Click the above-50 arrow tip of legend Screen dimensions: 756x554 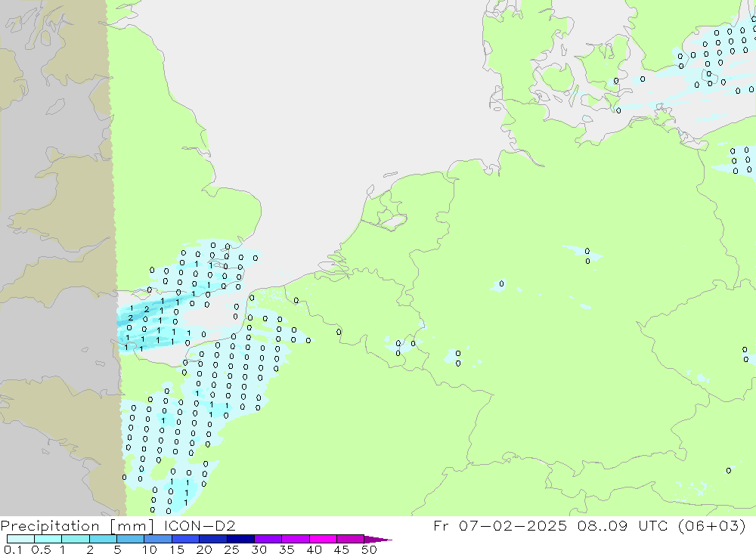coord(377,539)
